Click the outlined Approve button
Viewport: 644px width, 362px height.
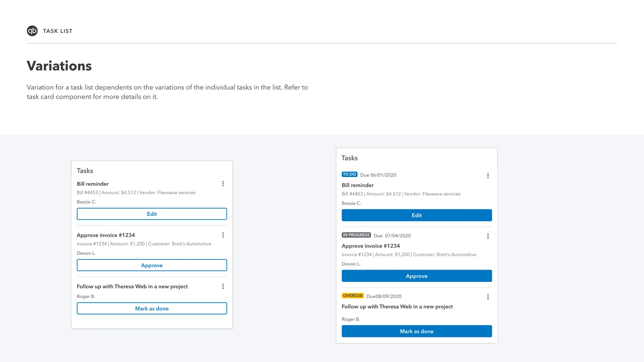click(152, 265)
